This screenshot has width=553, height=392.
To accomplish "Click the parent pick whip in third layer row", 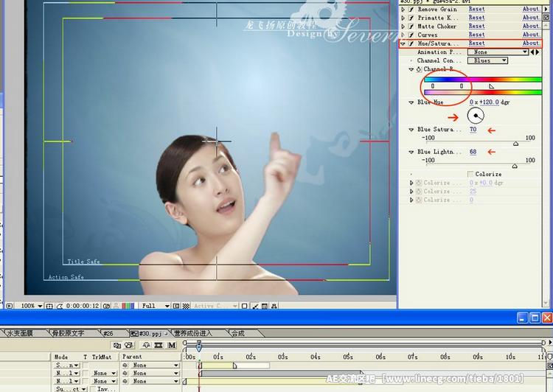I will (125, 381).
